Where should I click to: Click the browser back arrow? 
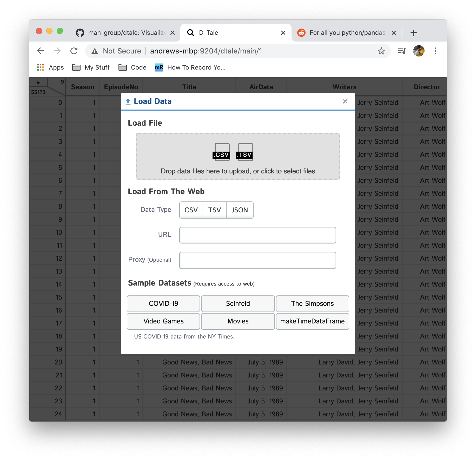tap(41, 51)
